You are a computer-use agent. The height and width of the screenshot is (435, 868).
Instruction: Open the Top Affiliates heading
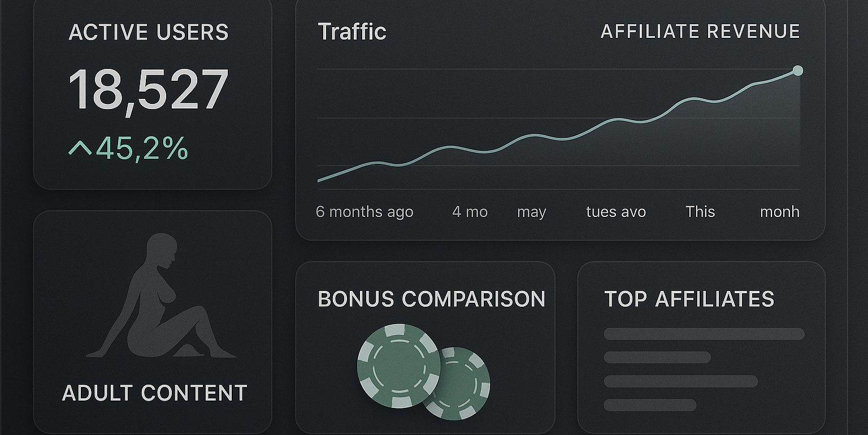coord(689,299)
